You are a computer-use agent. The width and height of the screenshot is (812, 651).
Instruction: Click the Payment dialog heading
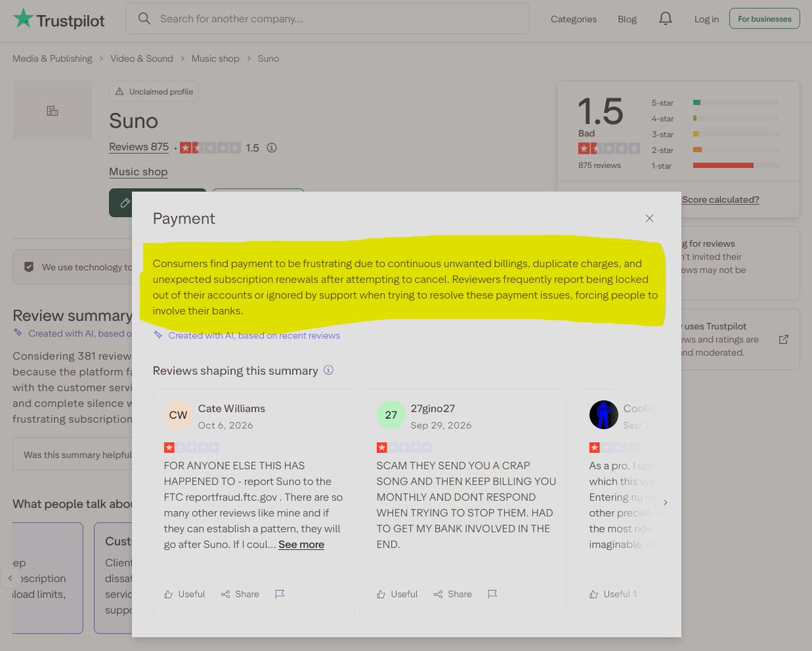click(x=184, y=219)
